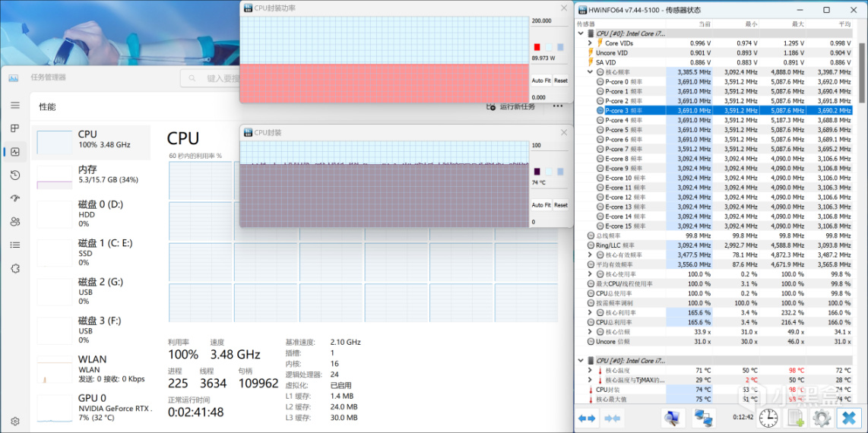Collapse 核心频率 sensor group

(590, 72)
